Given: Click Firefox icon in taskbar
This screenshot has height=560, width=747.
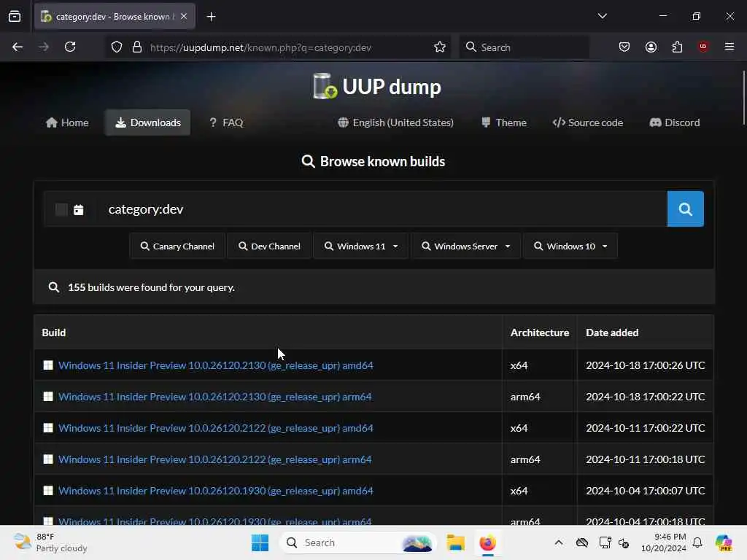Looking at the screenshot, I should (487, 542).
